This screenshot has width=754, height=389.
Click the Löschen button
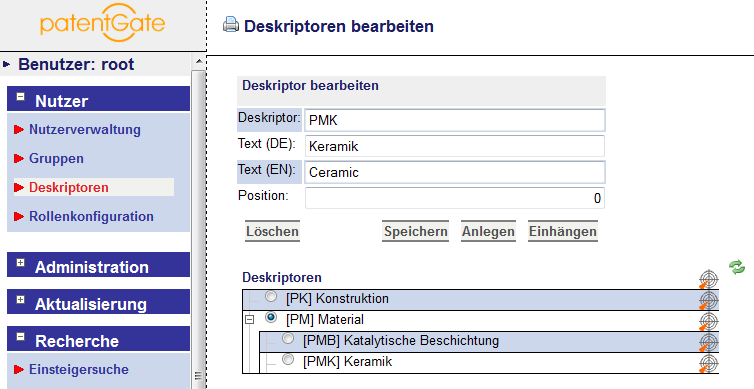click(272, 231)
